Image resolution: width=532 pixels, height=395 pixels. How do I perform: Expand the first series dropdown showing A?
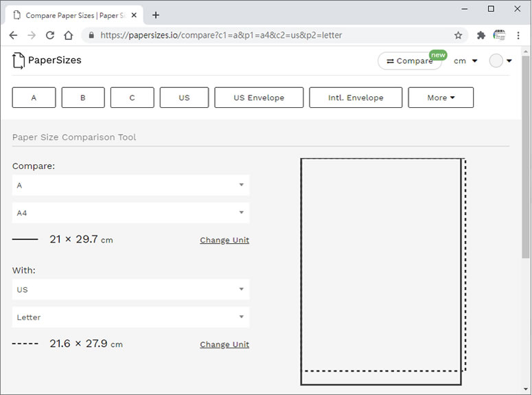pos(130,185)
